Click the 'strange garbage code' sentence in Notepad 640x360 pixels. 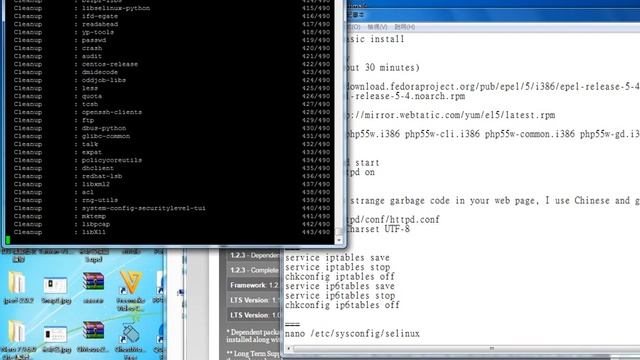(495, 200)
